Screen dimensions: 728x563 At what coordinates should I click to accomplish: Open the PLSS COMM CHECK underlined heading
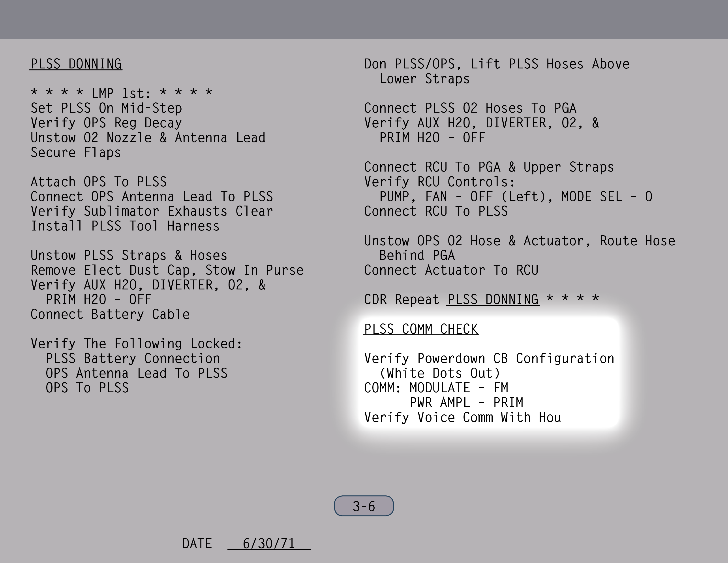tap(421, 329)
